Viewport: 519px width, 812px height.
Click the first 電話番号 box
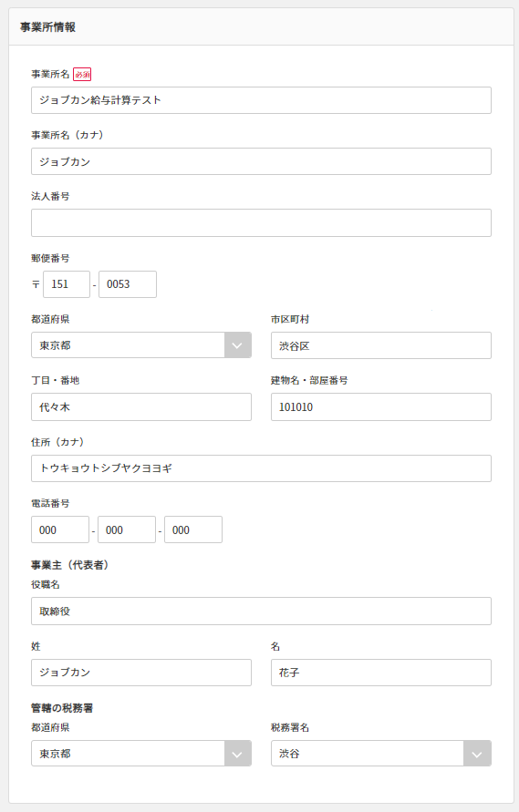pos(60,529)
